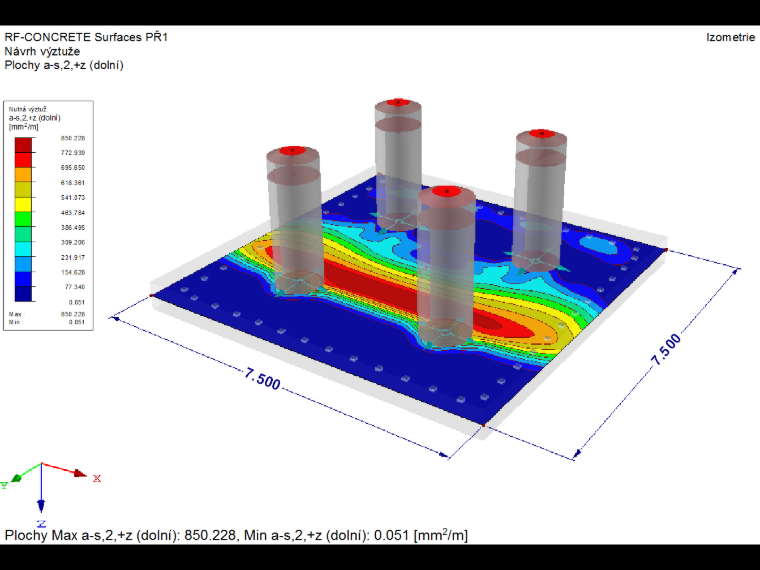The width and height of the screenshot is (760, 570).
Task: Click the legend value 386.495
Action: click(73, 227)
